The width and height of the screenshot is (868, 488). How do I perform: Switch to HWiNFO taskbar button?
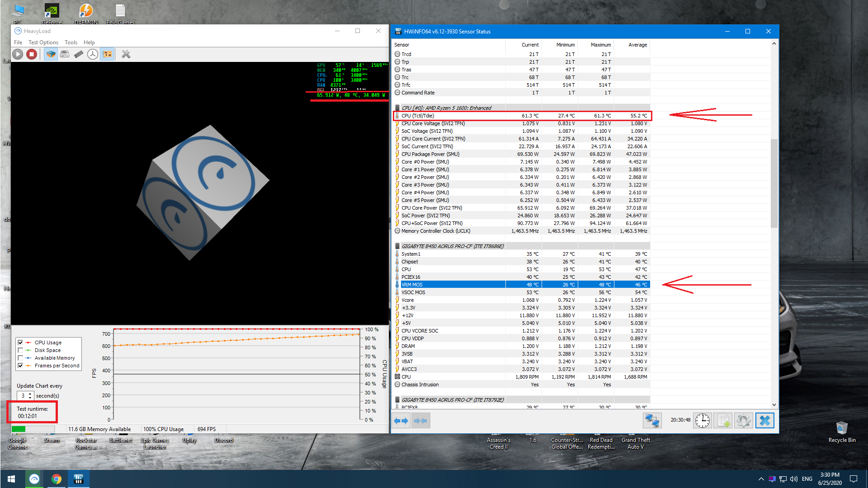(x=79, y=479)
